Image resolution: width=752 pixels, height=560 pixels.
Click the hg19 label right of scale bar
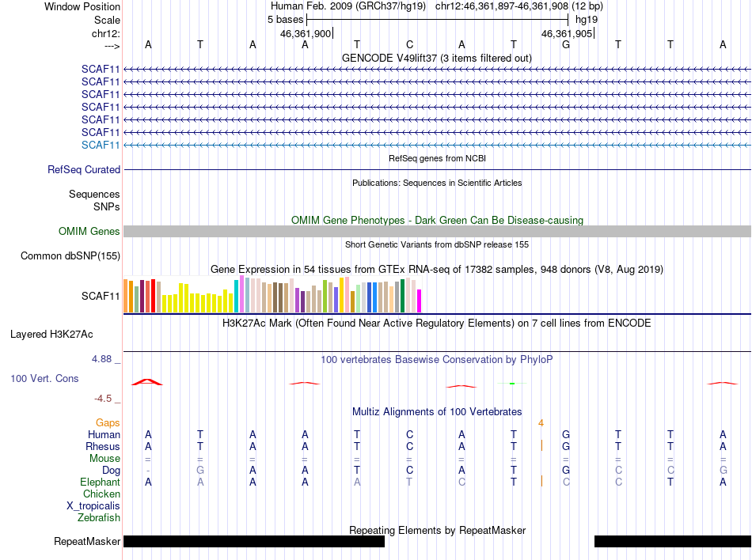coord(587,20)
